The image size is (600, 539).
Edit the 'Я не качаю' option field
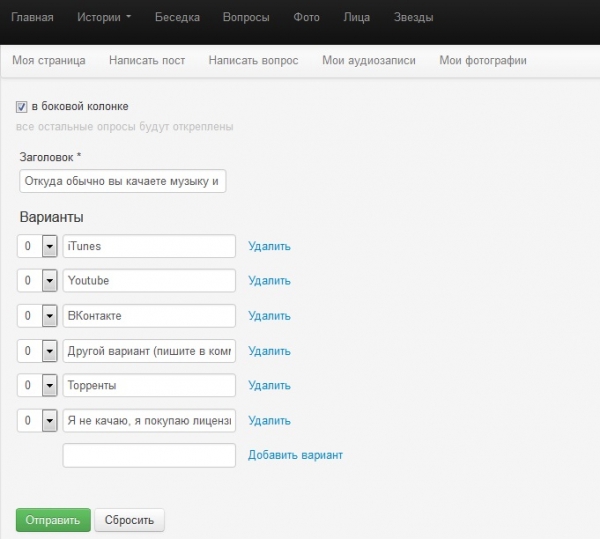click(149, 420)
